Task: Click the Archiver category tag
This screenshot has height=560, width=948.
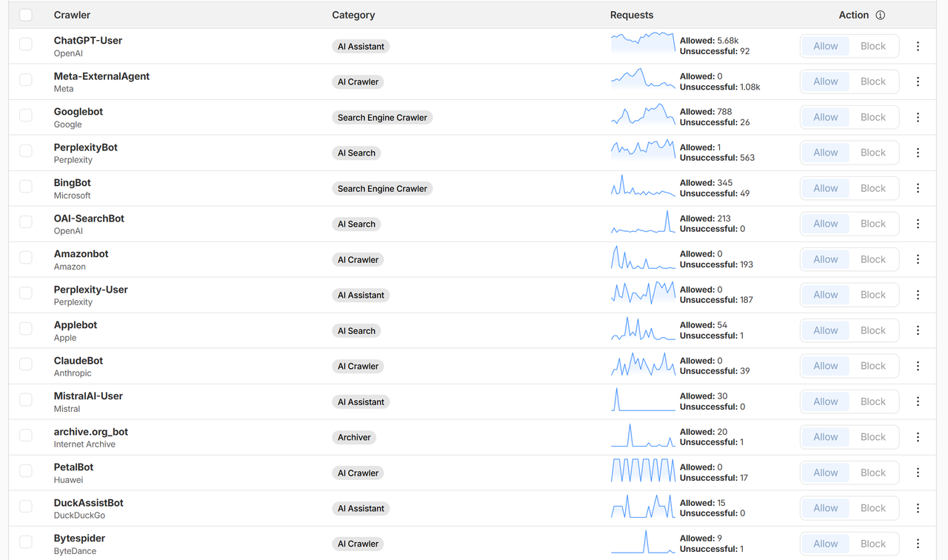Action: click(354, 437)
